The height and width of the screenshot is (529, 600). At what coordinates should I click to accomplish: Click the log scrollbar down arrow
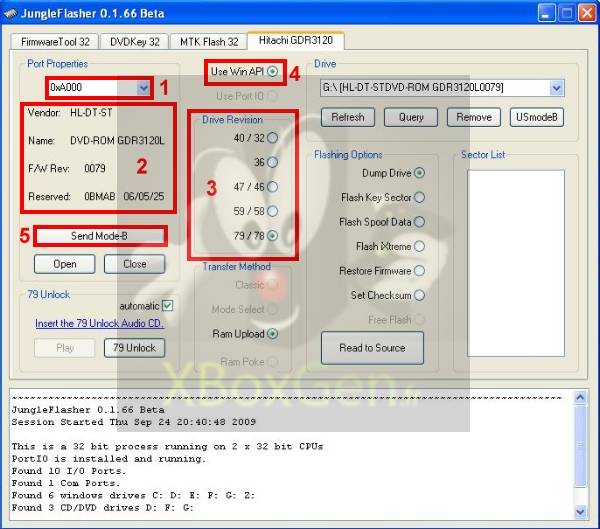click(580, 511)
